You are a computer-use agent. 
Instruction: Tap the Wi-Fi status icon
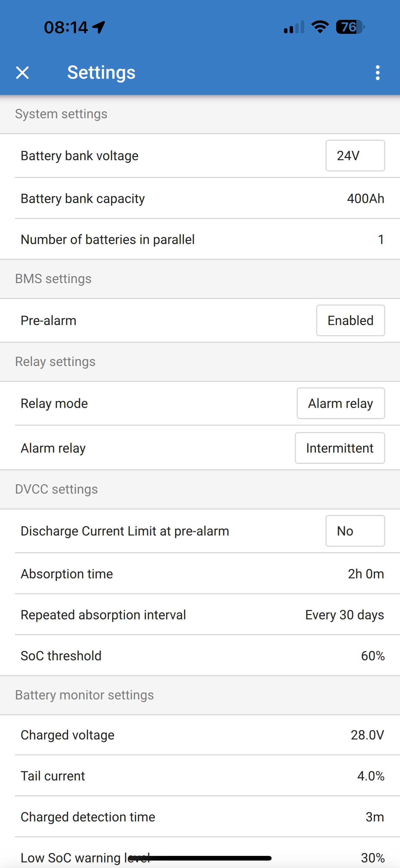click(x=320, y=27)
